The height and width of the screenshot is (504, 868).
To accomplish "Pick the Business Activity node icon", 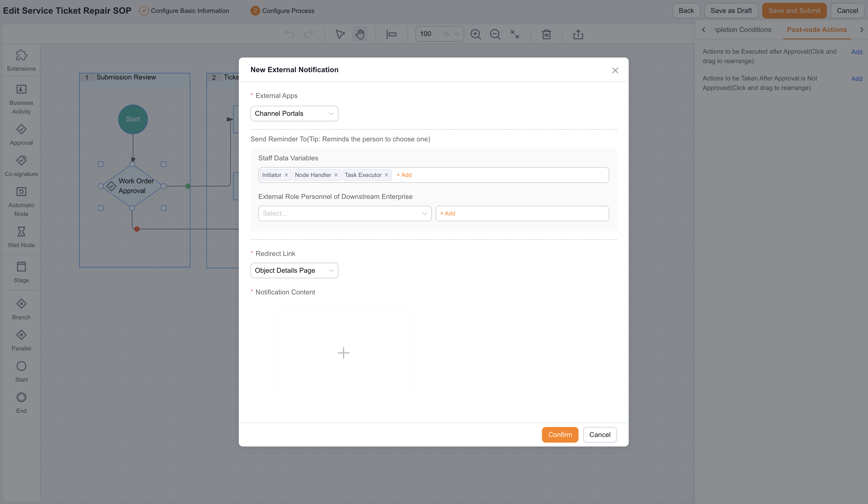I will click(x=21, y=89).
